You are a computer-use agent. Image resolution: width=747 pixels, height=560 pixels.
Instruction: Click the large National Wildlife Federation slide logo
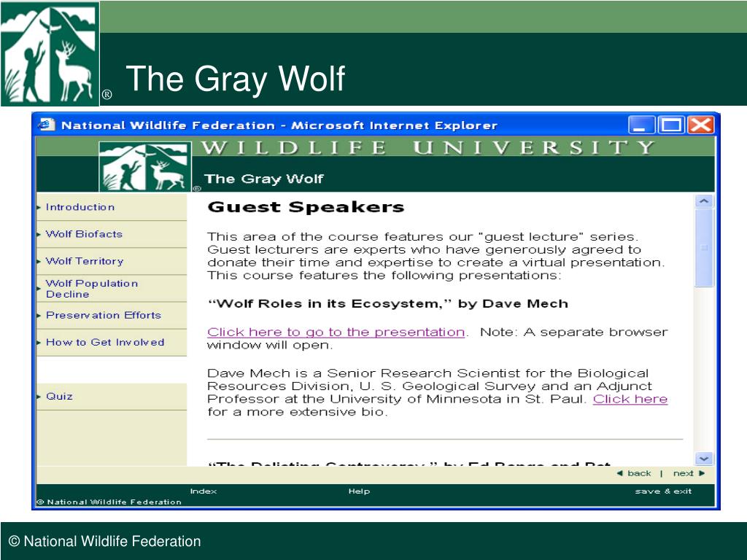(x=50, y=54)
